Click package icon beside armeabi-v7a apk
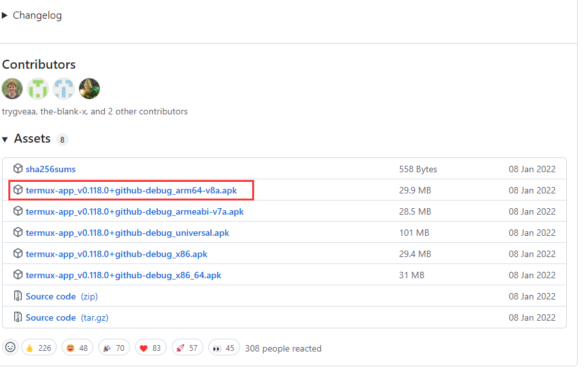This screenshot has height=374, width=588. click(x=17, y=211)
